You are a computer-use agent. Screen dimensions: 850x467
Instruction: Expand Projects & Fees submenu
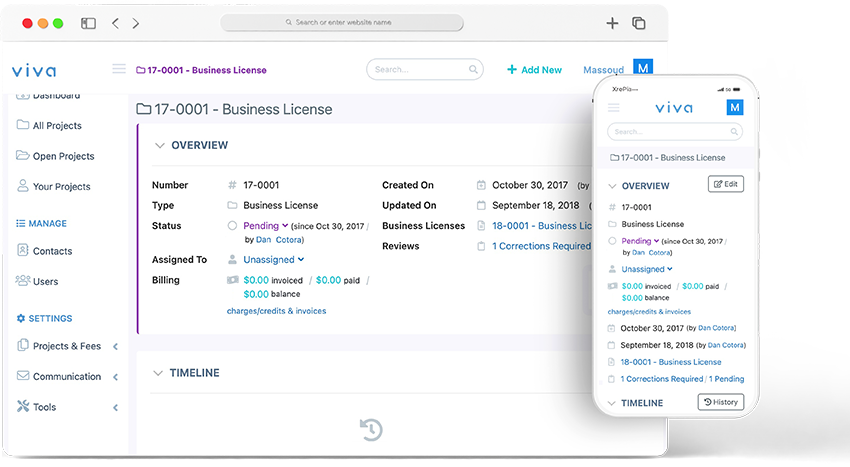coord(115,346)
